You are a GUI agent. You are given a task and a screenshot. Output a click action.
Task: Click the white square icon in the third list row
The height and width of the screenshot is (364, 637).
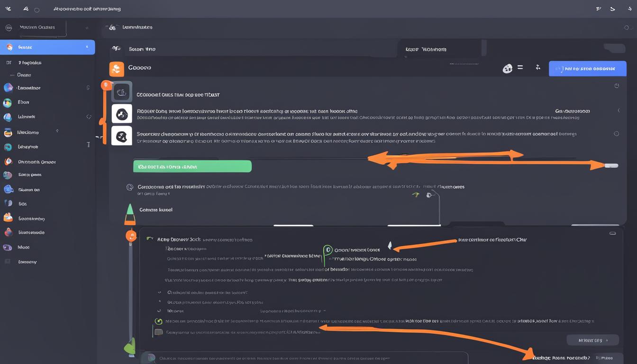[x=121, y=136]
